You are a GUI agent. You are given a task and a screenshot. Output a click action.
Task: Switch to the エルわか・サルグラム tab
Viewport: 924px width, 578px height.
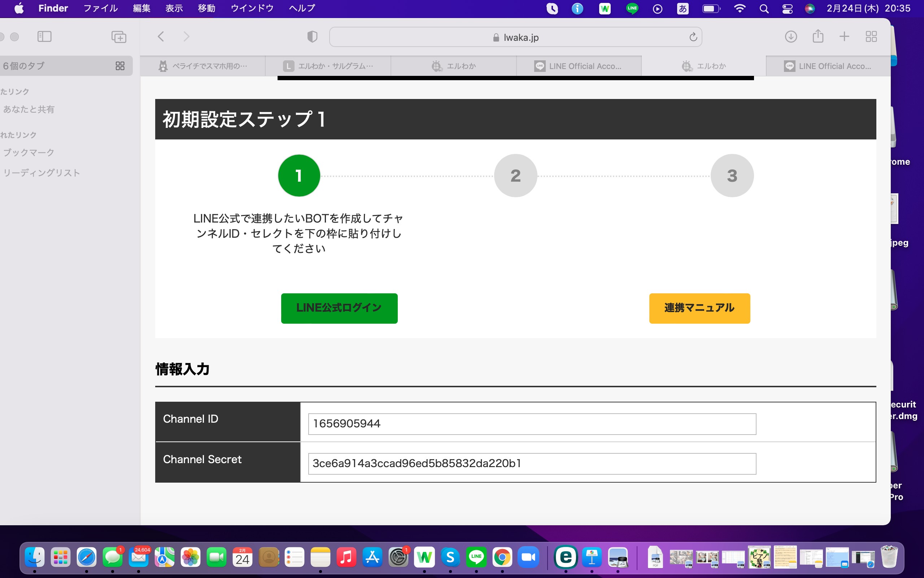[328, 66]
